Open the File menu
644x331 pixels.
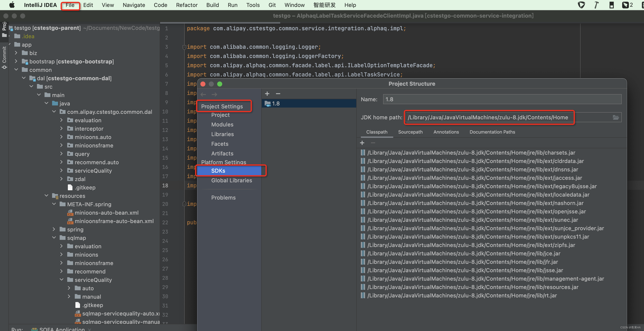click(70, 5)
